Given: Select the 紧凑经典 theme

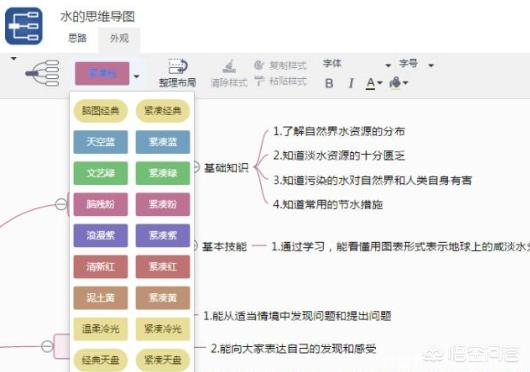Looking at the screenshot, I should point(163,110).
